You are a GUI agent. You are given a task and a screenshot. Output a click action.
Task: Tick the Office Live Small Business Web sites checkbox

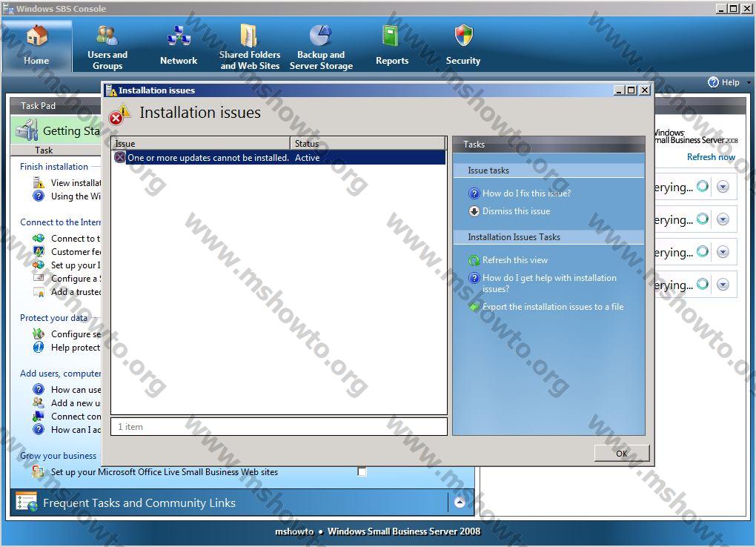click(x=362, y=471)
